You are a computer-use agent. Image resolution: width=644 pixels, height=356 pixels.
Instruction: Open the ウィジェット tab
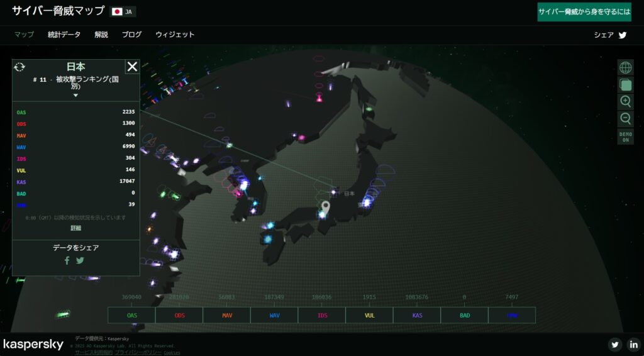tap(175, 35)
